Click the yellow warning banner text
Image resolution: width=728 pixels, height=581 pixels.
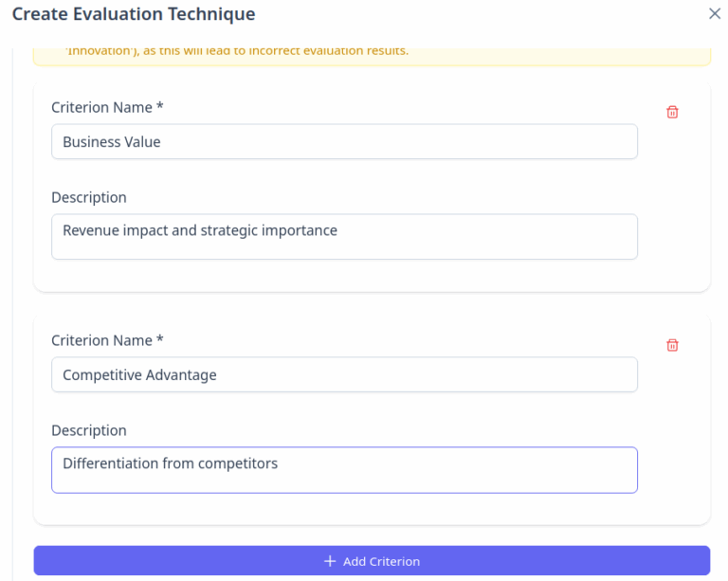click(x=237, y=51)
